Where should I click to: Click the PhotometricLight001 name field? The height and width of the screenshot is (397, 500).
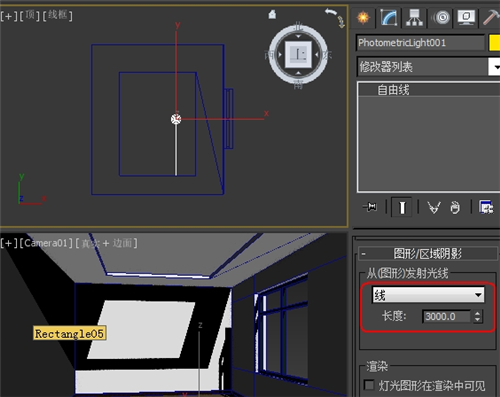point(420,43)
